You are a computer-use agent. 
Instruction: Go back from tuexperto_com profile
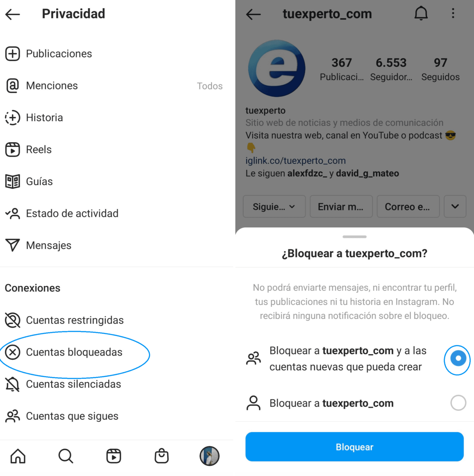[x=253, y=15]
